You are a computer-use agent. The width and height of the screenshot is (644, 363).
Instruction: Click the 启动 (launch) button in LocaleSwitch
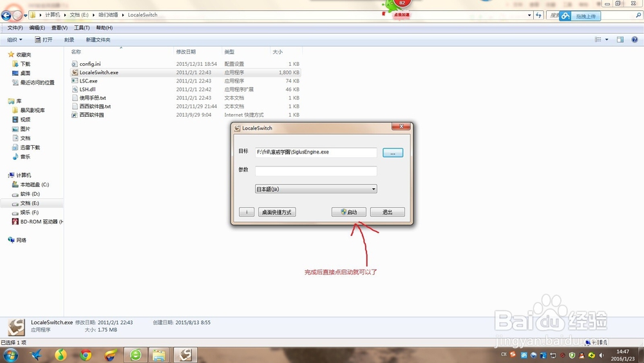(348, 212)
